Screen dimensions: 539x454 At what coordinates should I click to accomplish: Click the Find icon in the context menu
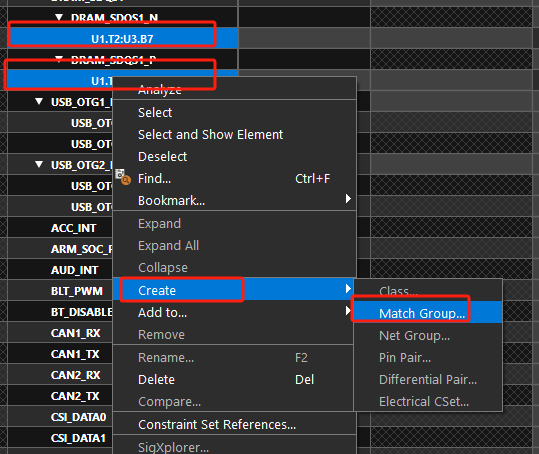pyautogui.click(x=123, y=177)
